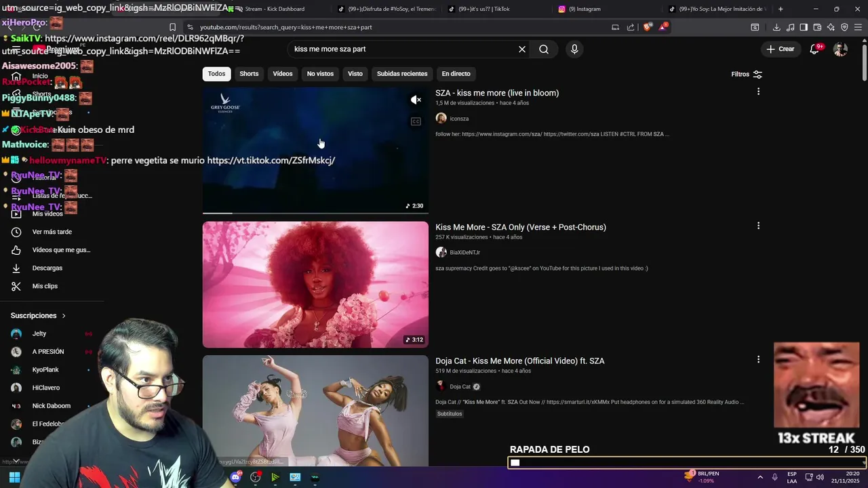Expand the Suscripciones section chevron

pos(64,316)
